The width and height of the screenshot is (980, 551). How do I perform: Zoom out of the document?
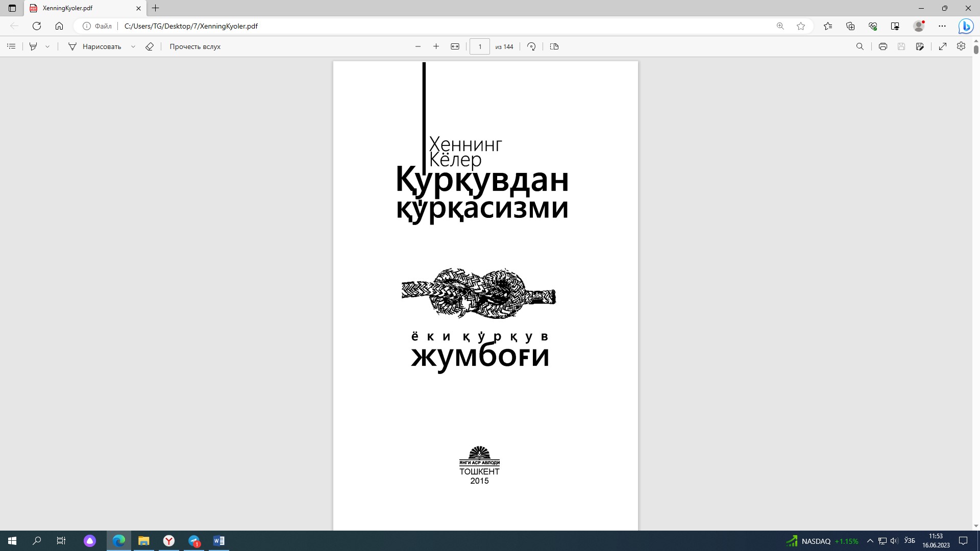tap(418, 46)
